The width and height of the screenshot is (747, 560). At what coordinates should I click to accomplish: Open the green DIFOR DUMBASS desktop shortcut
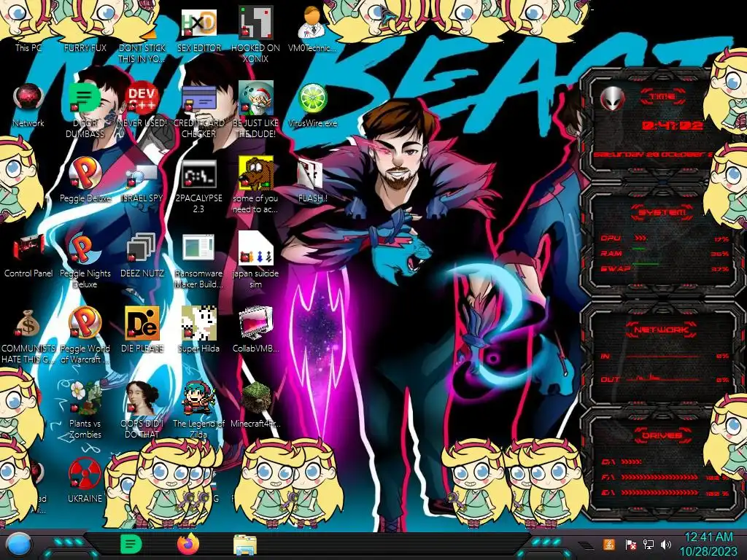coord(84,98)
